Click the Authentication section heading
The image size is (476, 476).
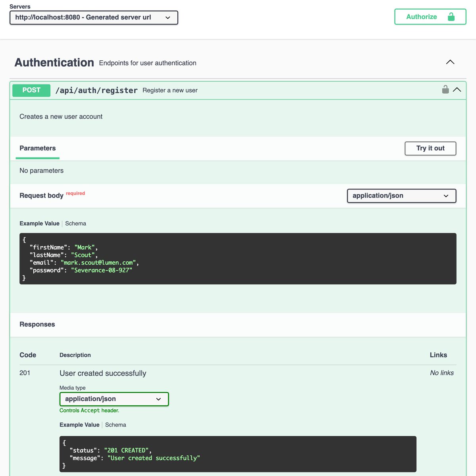coord(54,63)
